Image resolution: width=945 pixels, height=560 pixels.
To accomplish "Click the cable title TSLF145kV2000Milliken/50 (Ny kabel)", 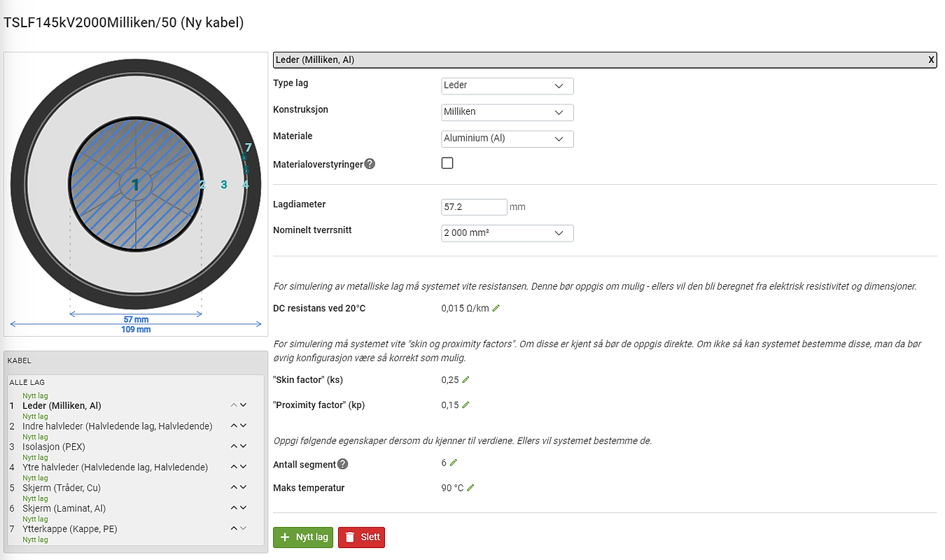I will tap(124, 22).
